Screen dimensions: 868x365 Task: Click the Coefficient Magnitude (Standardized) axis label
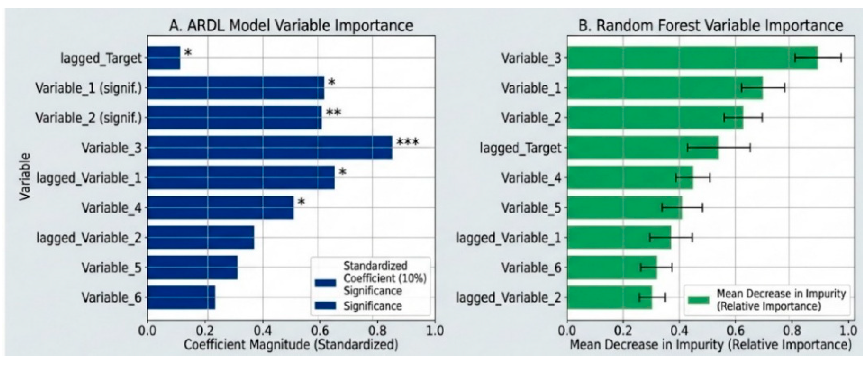click(291, 345)
